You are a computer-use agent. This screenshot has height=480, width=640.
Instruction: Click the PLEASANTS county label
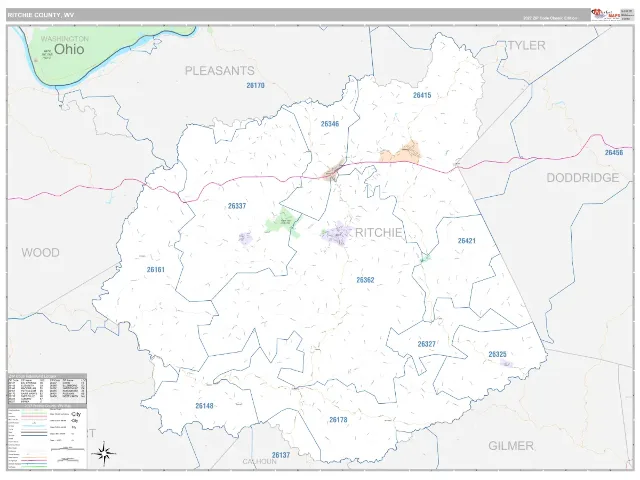pyautogui.click(x=220, y=71)
